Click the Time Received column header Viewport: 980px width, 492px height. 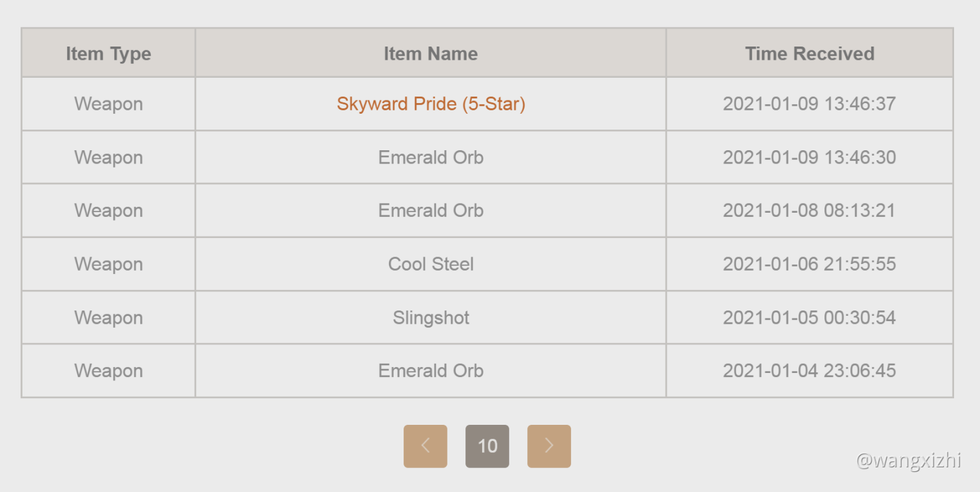point(809,54)
